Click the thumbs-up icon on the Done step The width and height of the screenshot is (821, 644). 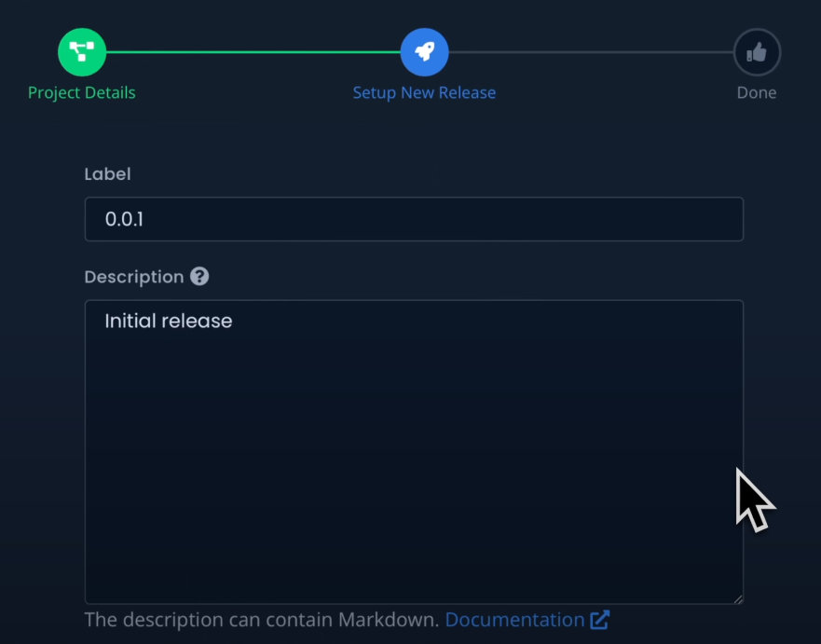756,51
